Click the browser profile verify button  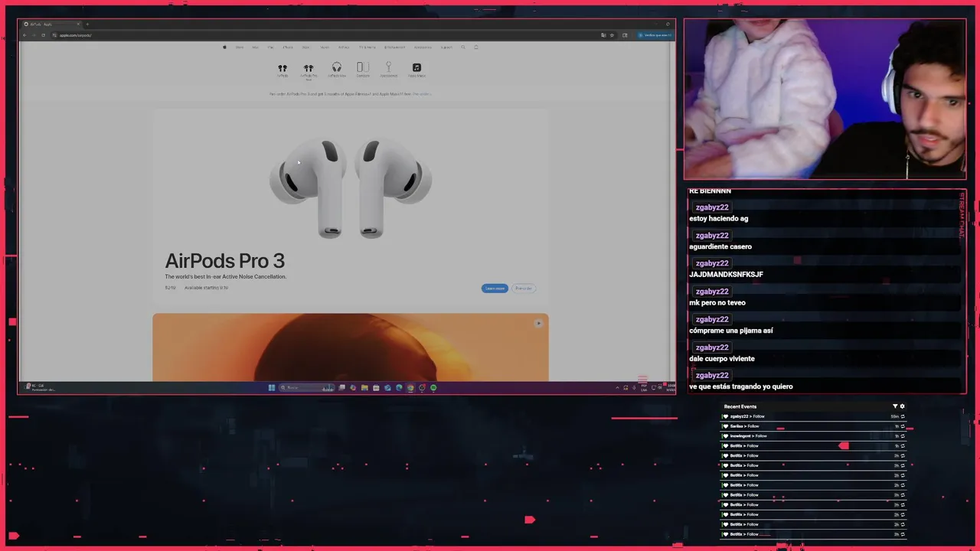click(x=655, y=35)
